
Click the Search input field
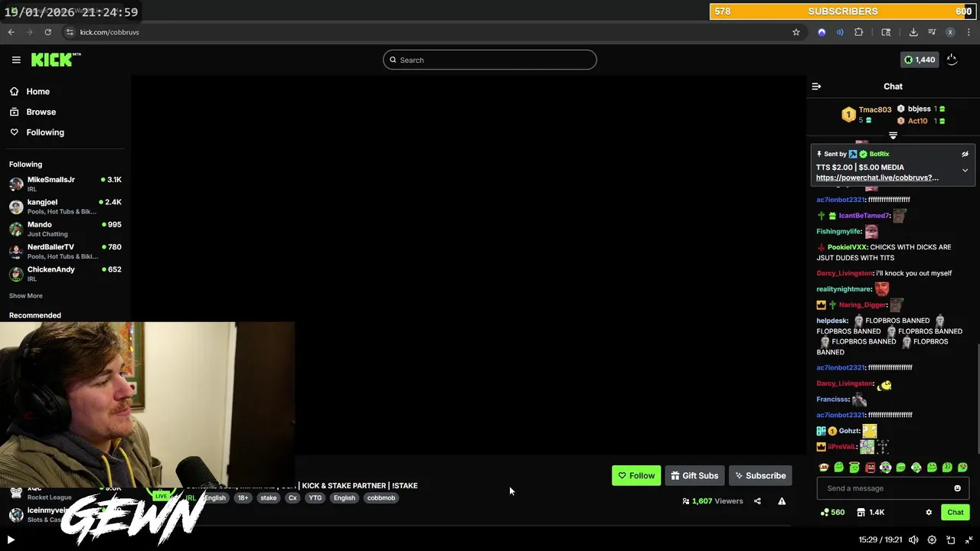490,60
